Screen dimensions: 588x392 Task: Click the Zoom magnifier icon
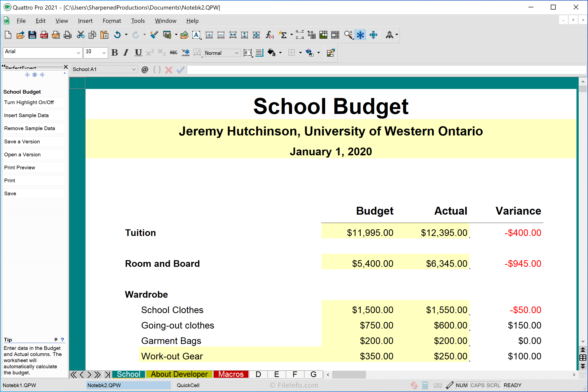coord(348,35)
